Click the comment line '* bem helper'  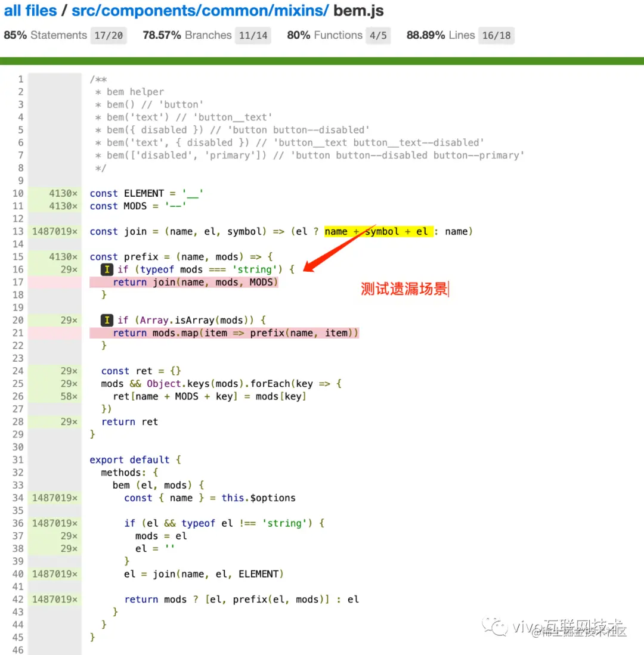(x=129, y=92)
